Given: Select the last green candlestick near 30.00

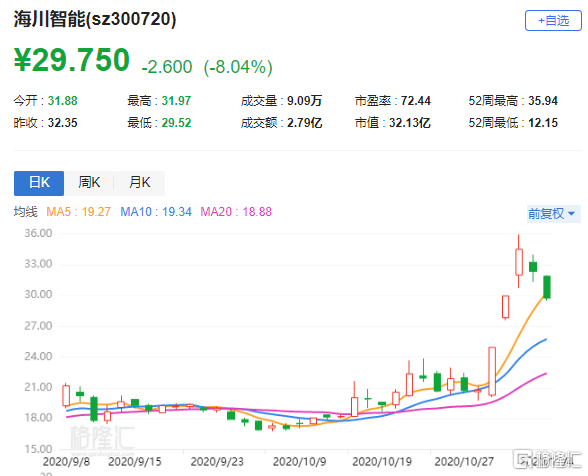Looking at the screenshot, I should [x=547, y=287].
